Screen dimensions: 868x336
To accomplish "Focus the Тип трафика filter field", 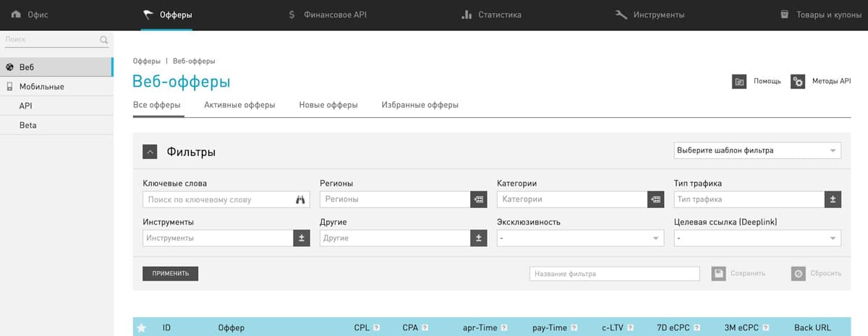I will [x=749, y=199].
